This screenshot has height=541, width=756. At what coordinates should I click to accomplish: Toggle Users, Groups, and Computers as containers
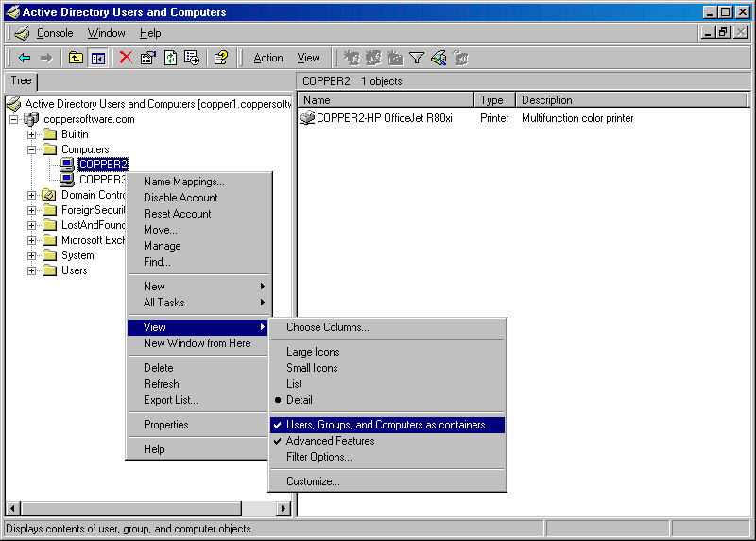tap(386, 425)
